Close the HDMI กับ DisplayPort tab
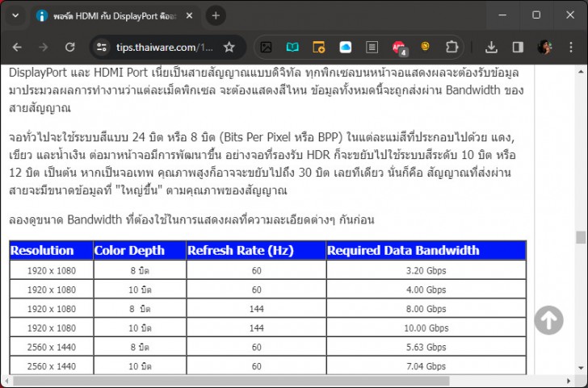The height and width of the screenshot is (388, 588). pos(189,16)
